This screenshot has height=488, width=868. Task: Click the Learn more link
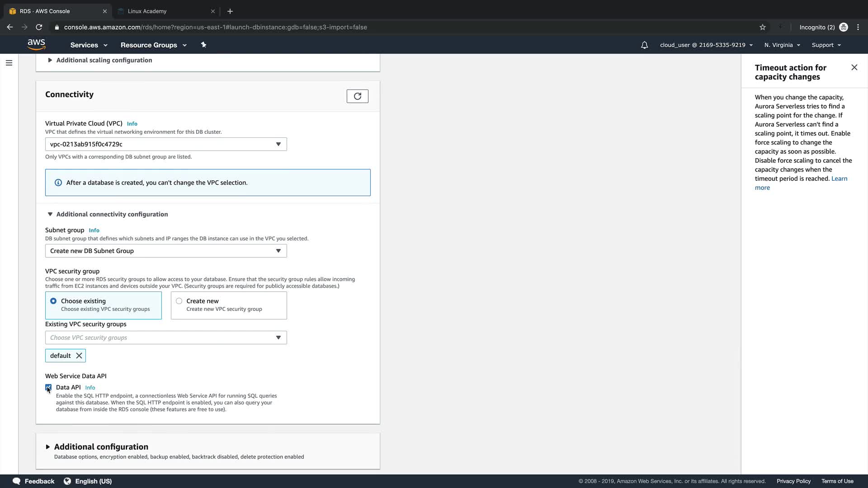tap(839, 178)
